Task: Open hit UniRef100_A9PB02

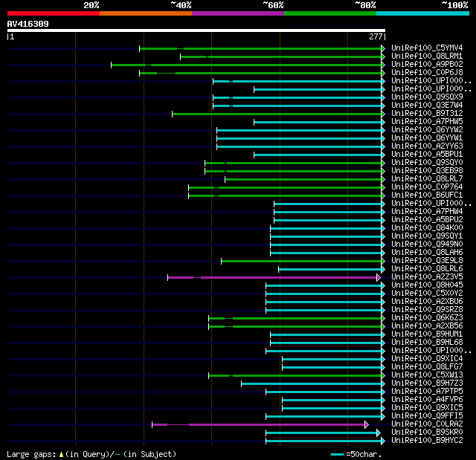Action: pos(427,65)
